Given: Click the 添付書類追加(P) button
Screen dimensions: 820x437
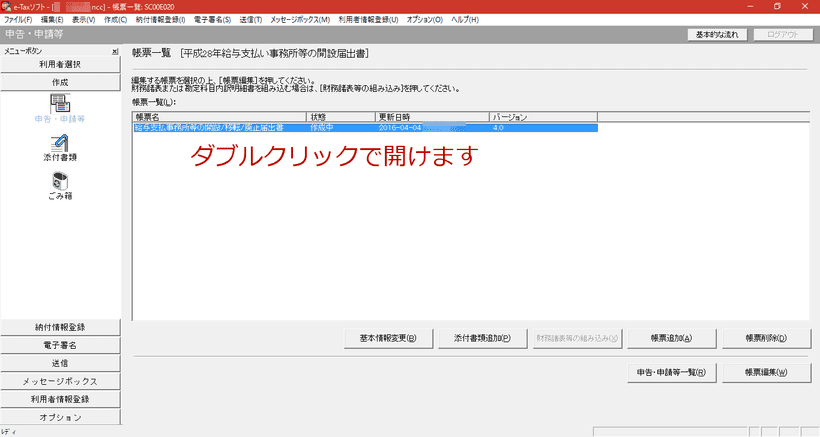Looking at the screenshot, I should pos(483,338).
